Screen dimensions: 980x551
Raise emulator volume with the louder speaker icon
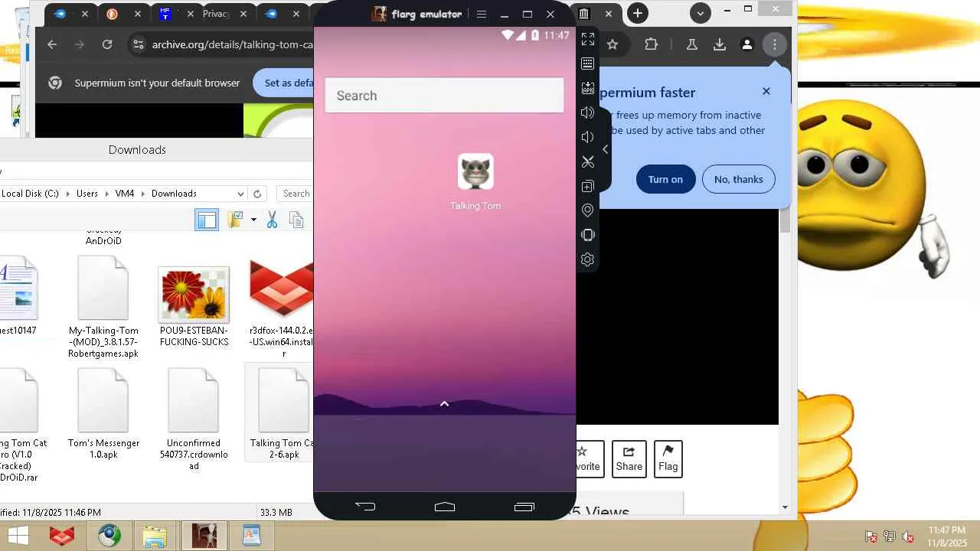tap(588, 112)
